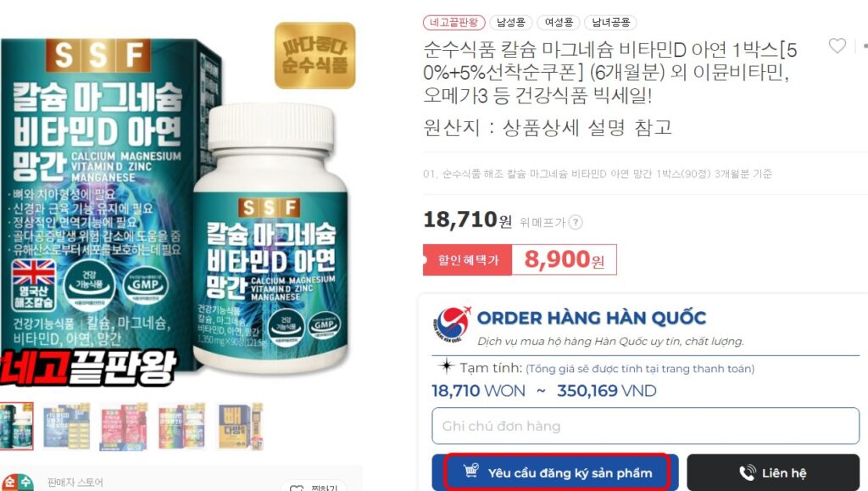The height and width of the screenshot is (491, 868).
Task: Click the gold 싸다좋다 순수식품 badge
Action: pos(315,55)
